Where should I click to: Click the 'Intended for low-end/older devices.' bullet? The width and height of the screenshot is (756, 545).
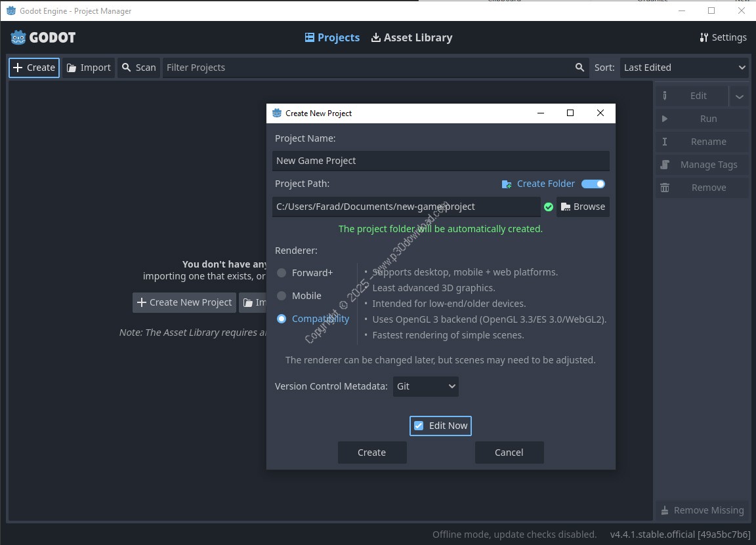click(x=449, y=304)
